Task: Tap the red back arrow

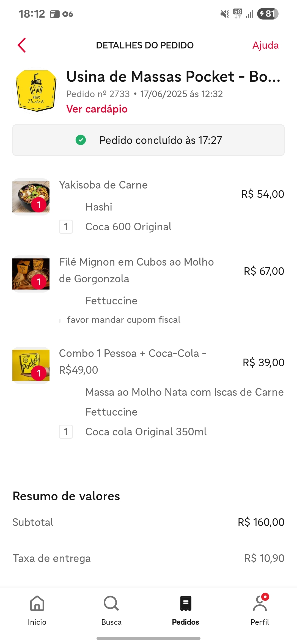Action: [x=22, y=45]
